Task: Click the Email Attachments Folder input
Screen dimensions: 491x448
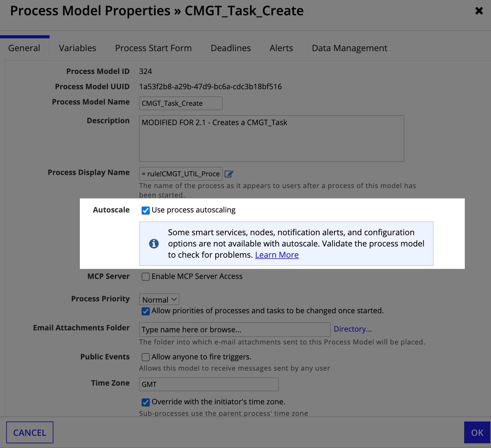Action: click(x=235, y=329)
